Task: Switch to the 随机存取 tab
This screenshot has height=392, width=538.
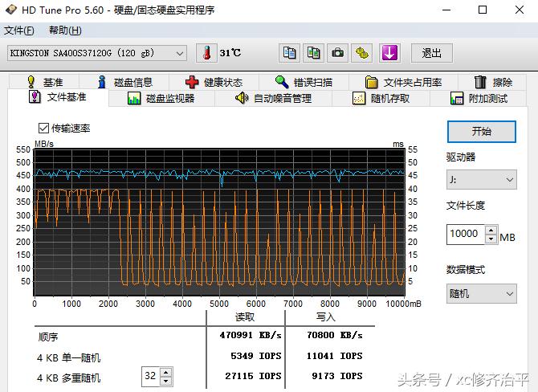Action: pos(381,99)
